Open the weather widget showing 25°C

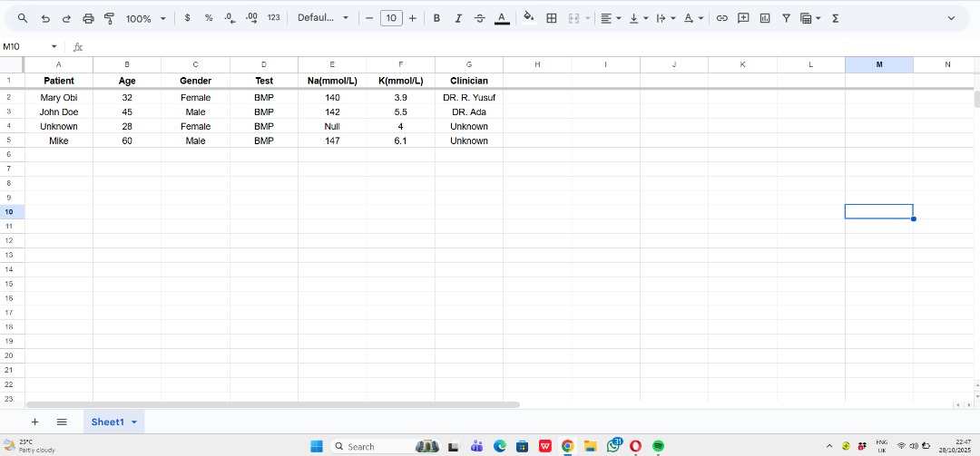coord(29,446)
